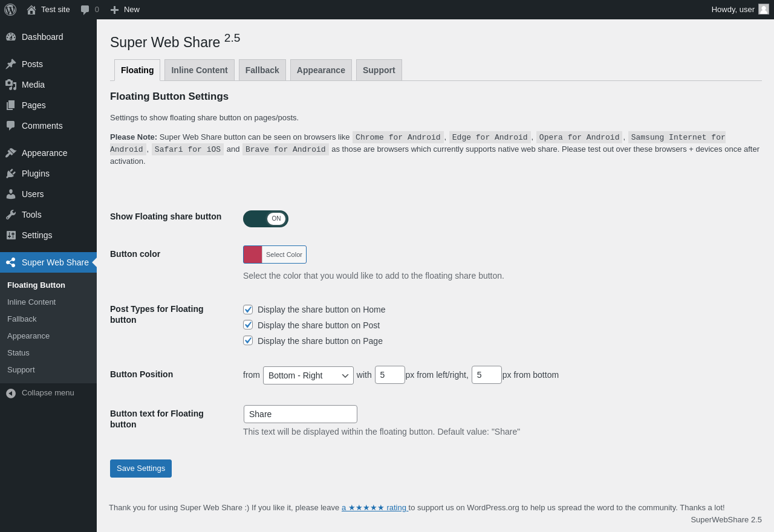The height and width of the screenshot is (532, 774).
Task: Open Status submenu item
Action: click(x=18, y=353)
